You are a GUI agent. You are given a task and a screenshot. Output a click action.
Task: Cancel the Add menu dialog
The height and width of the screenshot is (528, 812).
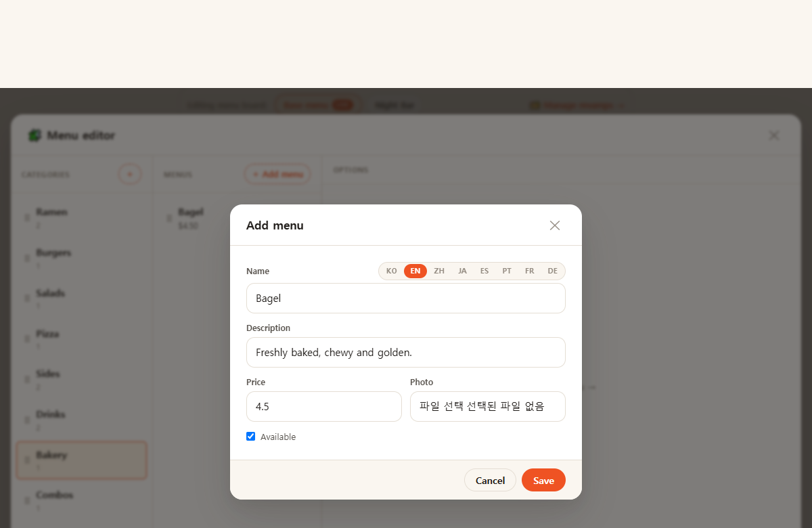point(490,480)
